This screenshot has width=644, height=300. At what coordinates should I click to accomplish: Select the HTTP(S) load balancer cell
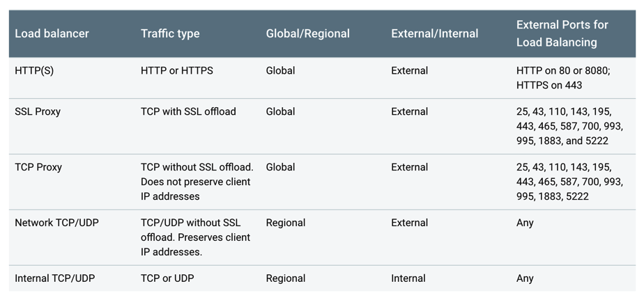pyautogui.click(x=35, y=70)
